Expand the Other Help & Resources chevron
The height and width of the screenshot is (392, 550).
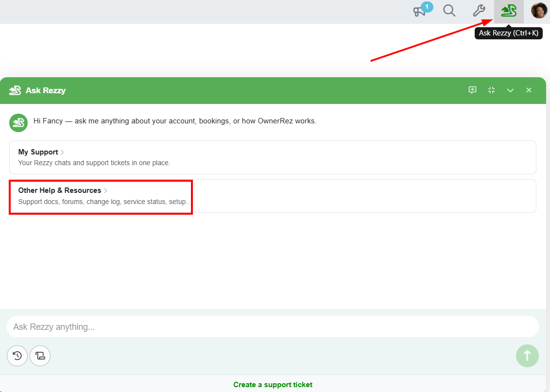tap(105, 190)
